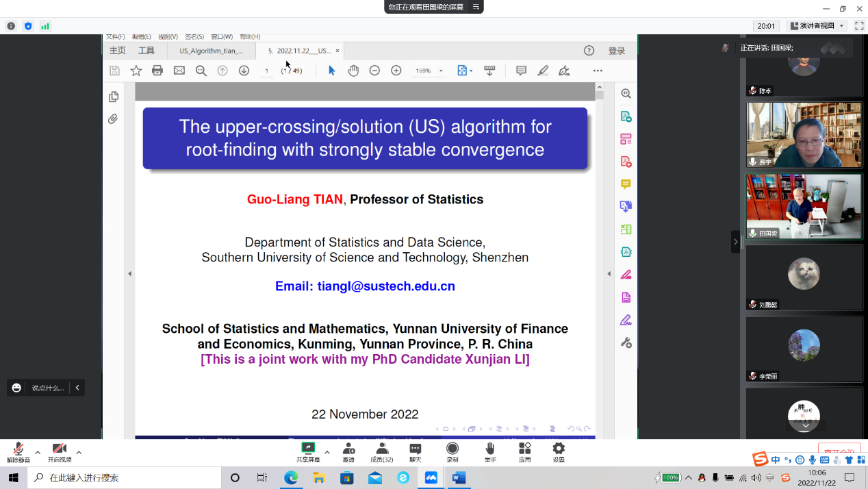Go to the previous page arrow

click(222, 71)
